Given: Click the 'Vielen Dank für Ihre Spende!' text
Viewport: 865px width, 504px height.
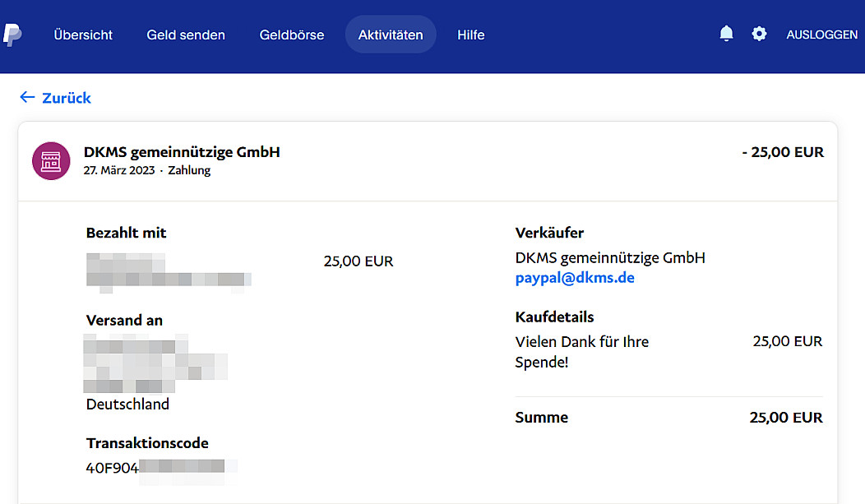Looking at the screenshot, I should [x=581, y=351].
